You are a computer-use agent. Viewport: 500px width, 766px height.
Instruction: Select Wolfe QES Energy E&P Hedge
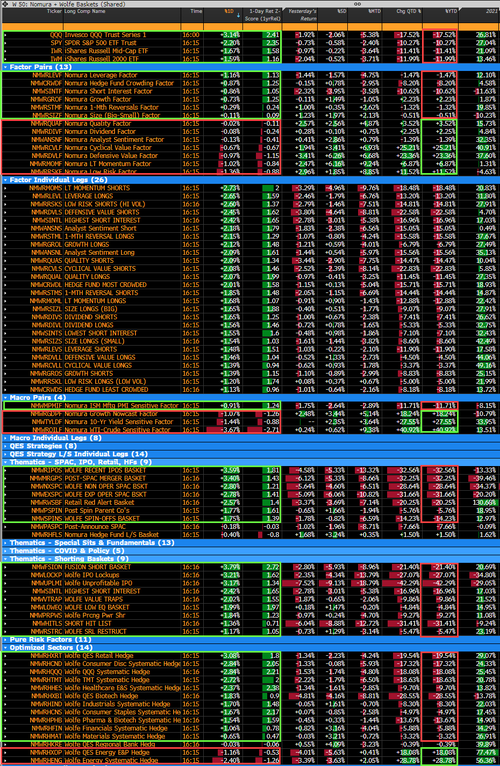(x=250, y=752)
